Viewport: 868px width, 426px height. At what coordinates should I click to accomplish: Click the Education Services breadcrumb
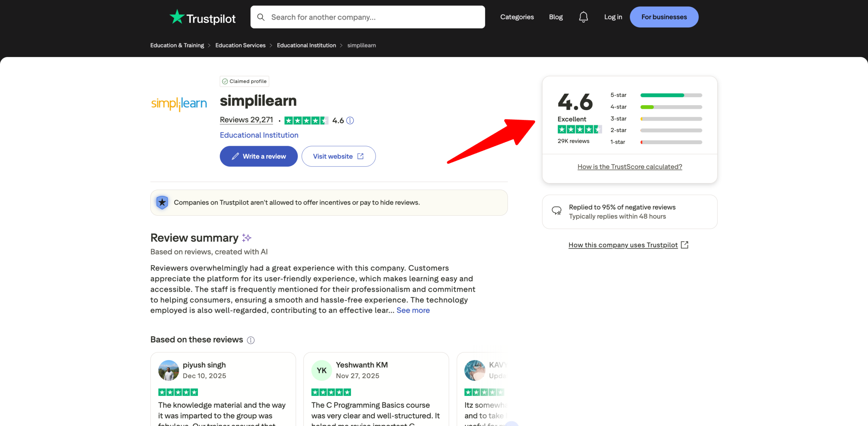(240, 45)
